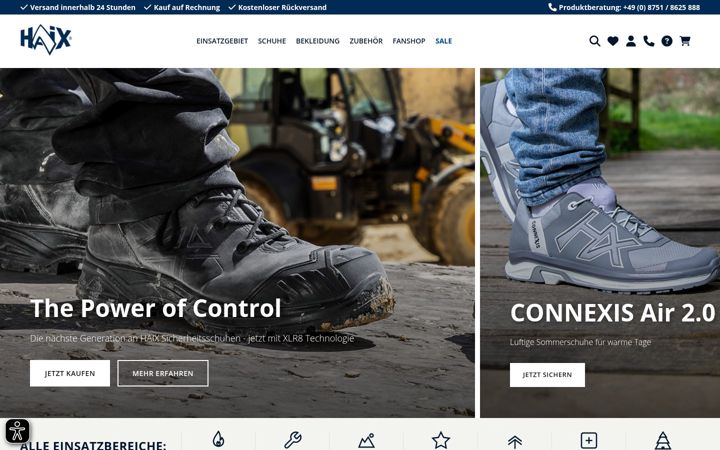Click the phone contact icon in header

click(648, 41)
